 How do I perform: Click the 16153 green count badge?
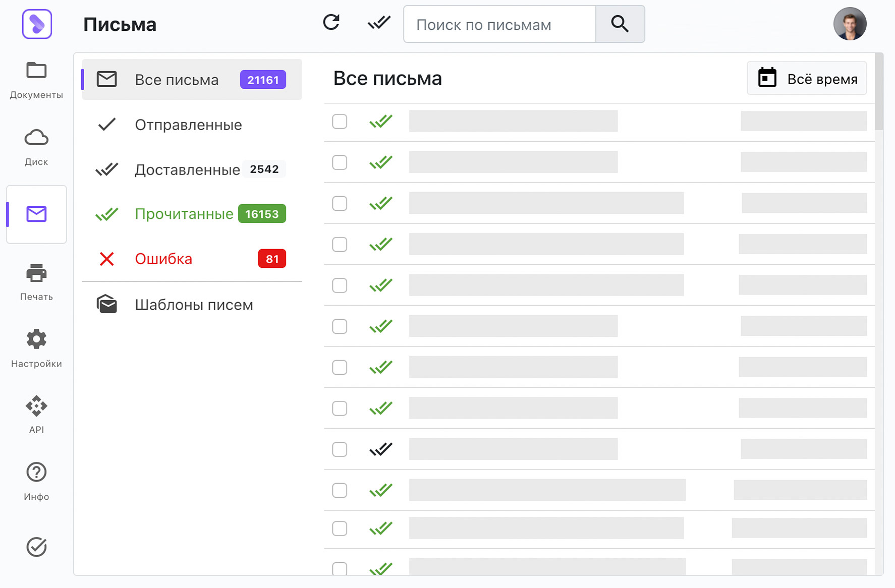[262, 214]
